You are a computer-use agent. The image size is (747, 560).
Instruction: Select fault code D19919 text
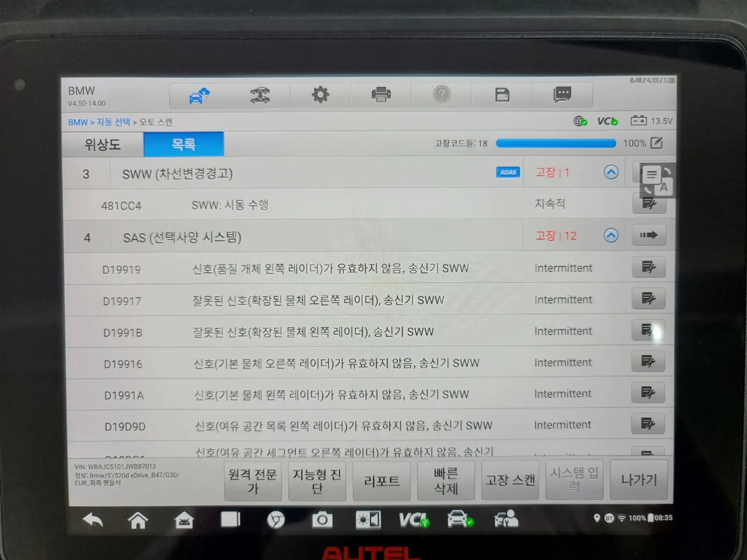(x=121, y=269)
